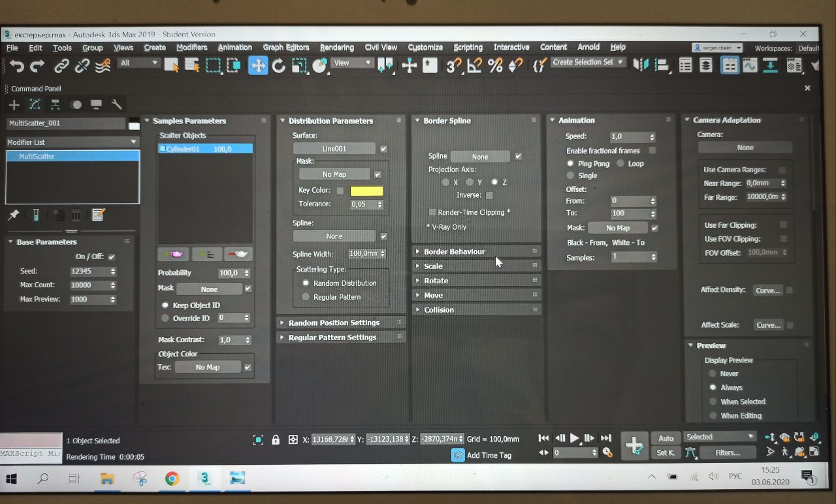The height and width of the screenshot is (504, 836).
Task: Click Configure Modifier Sets icon
Action: click(99, 215)
